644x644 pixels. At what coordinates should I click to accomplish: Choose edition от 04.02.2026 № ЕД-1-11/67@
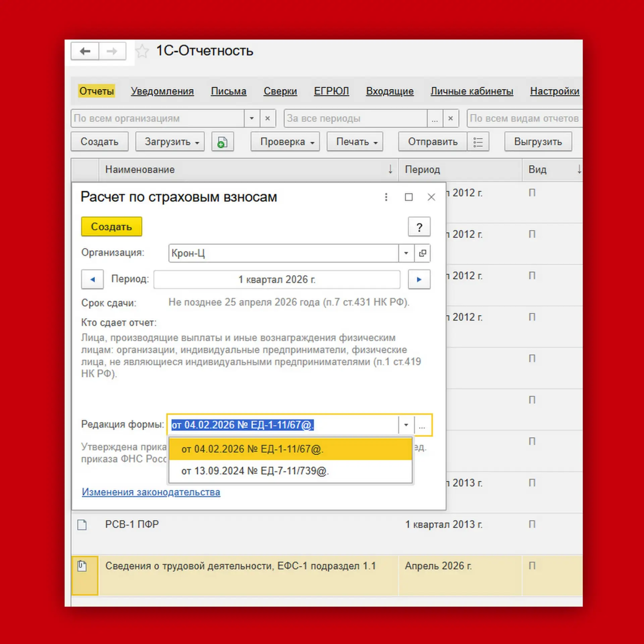click(x=290, y=449)
